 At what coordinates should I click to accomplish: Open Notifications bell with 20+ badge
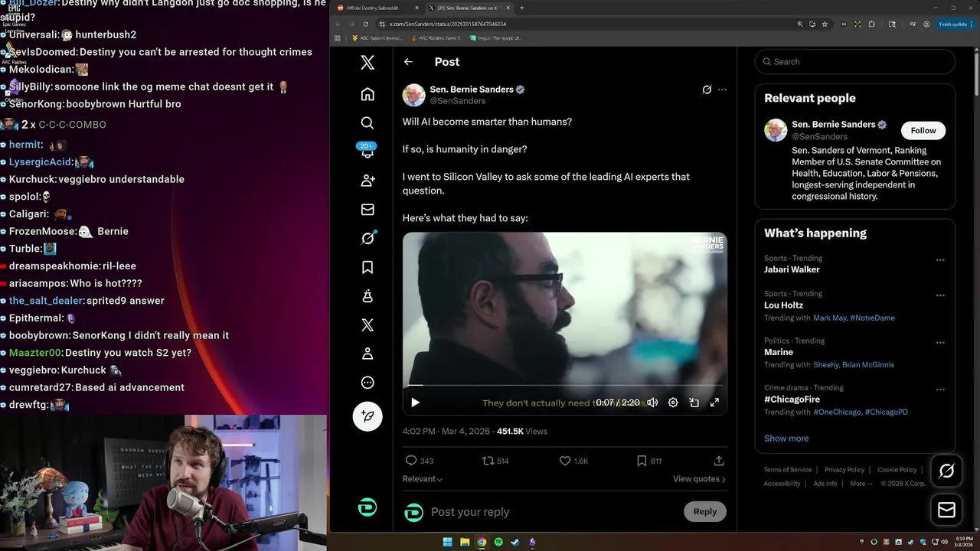click(x=367, y=151)
